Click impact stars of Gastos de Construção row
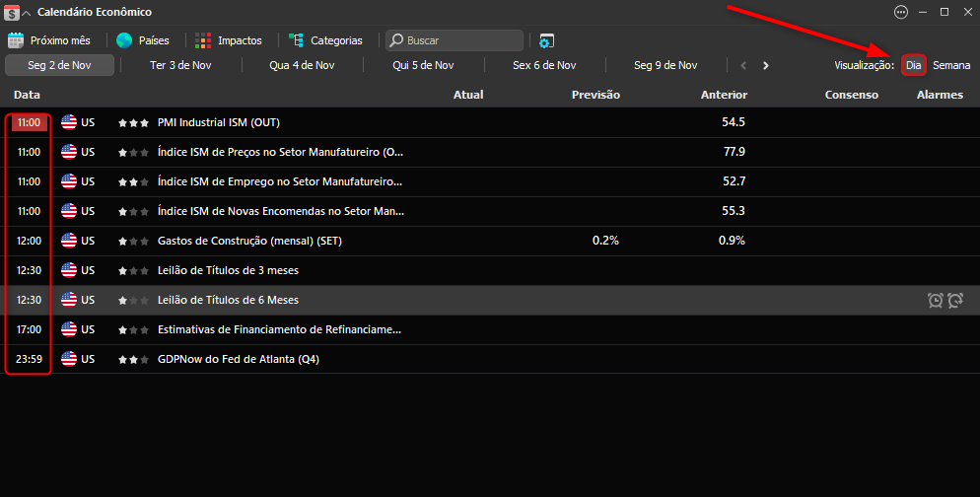The width and height of the screenshot is (980, 497). 133,241
